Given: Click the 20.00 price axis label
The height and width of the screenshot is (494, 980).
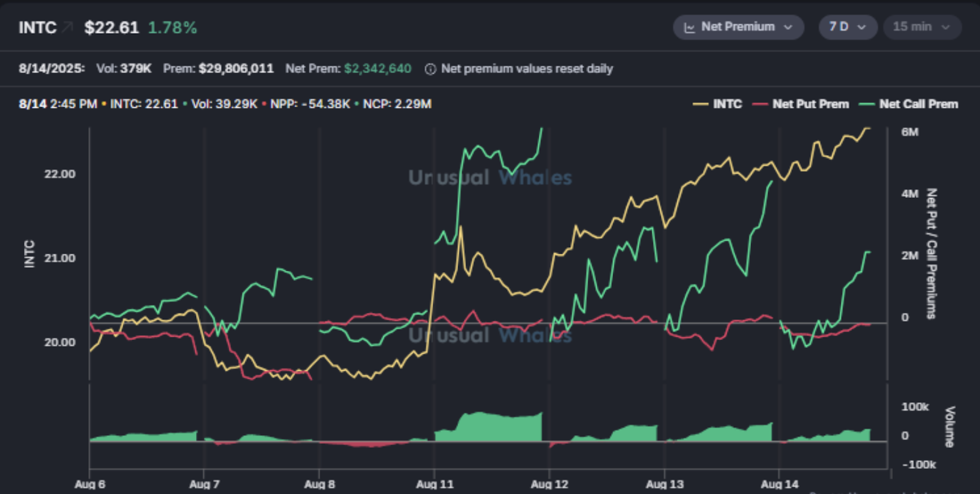Looking at the screenshot, I should pyautogui.click(x=59, y=343).
